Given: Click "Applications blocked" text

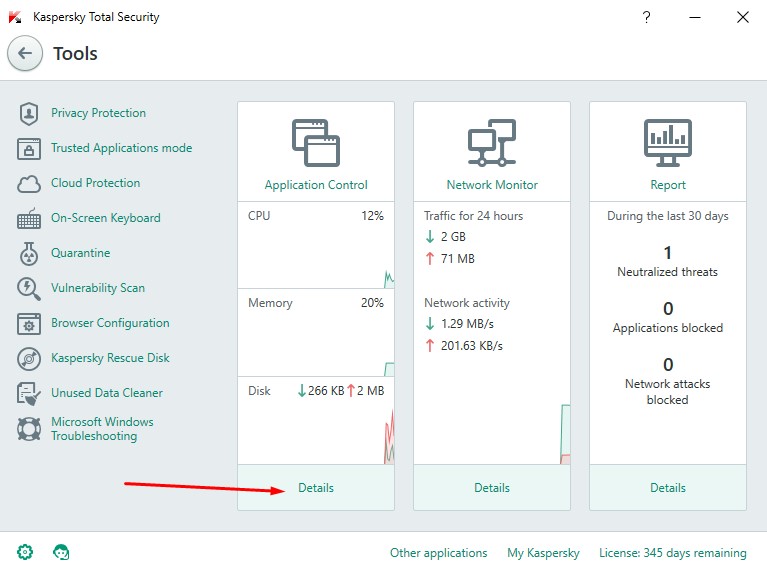Looking at the screenshot, I should tap(668, 328).
